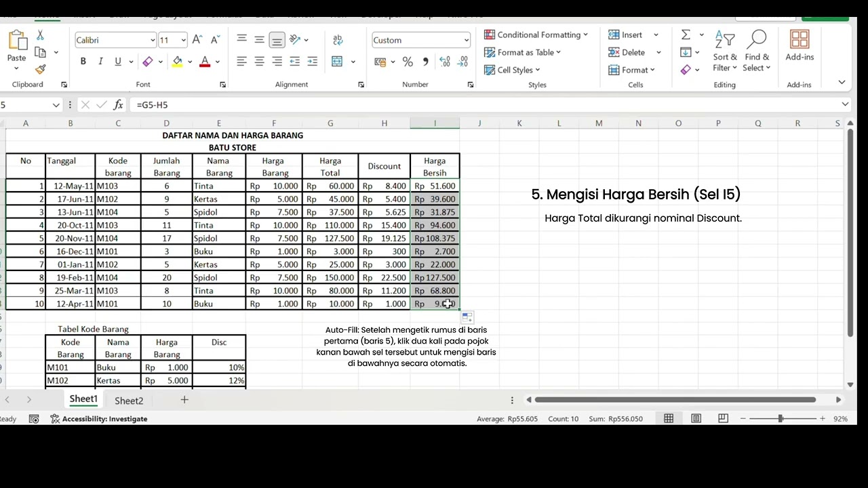Click the AutoSum sigma icon

pyautogui.click(x=686, y=35)
